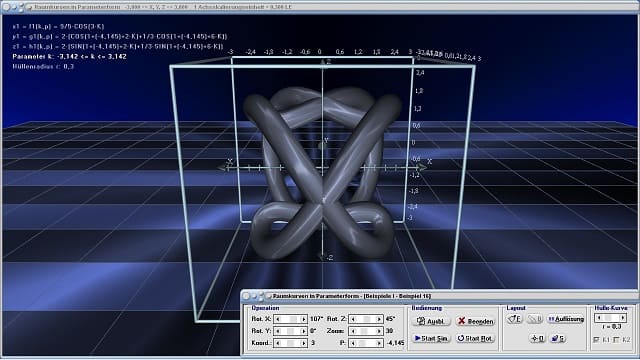Click the Beenden button with red X
This screenshot has width=640, height=360.
point(476,321)
